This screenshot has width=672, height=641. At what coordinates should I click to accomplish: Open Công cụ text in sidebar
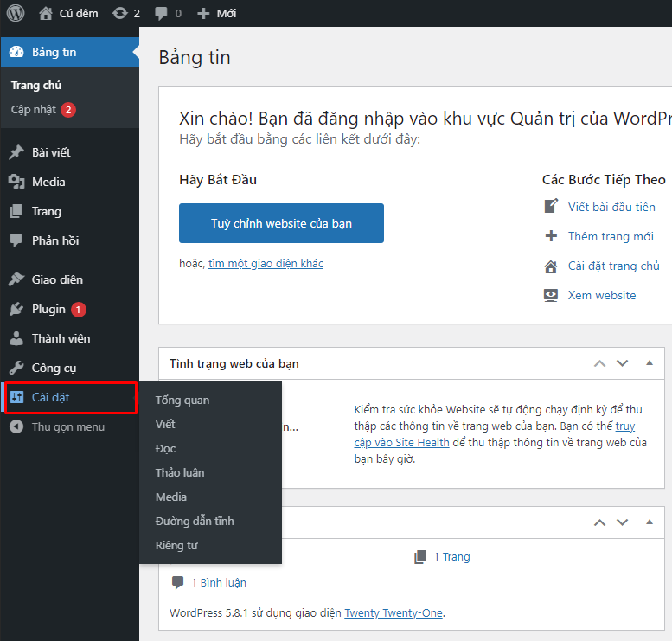54,368
